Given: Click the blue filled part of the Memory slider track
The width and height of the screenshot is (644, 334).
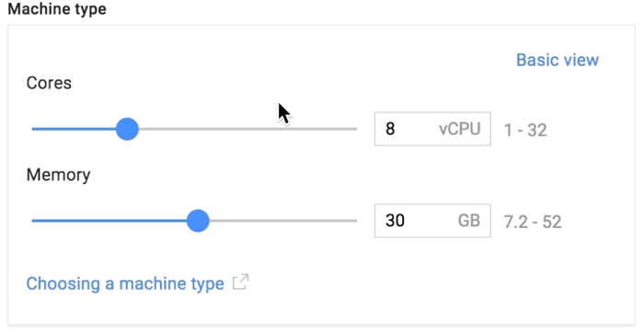Looking at the screenshot, I should pyautogui.click(x=109, y=221).
